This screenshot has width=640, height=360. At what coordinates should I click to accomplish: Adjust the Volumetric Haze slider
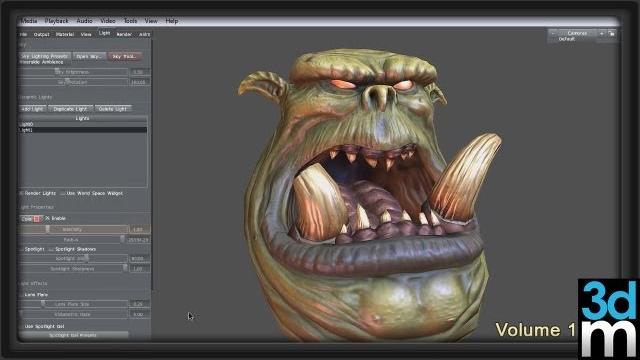[73, 315]
